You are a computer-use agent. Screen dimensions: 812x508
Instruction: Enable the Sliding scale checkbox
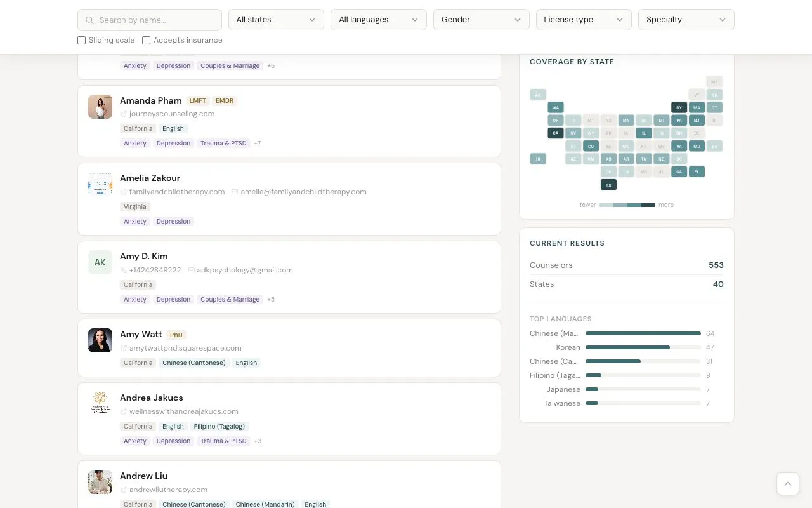click(x=82, y=41)
